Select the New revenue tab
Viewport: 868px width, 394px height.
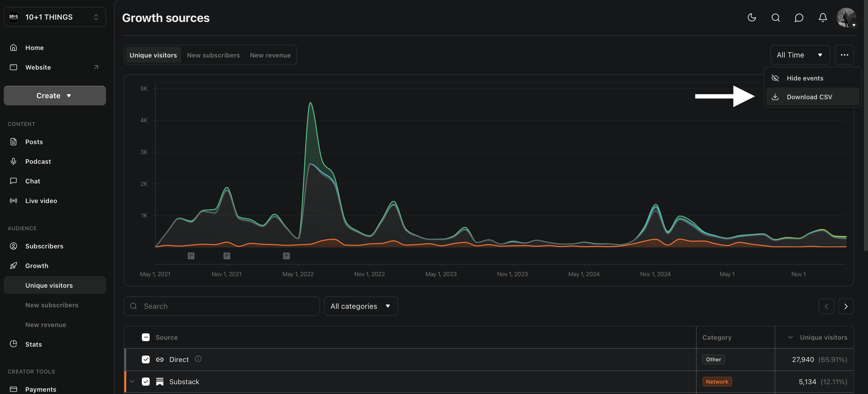coord(270,55)
